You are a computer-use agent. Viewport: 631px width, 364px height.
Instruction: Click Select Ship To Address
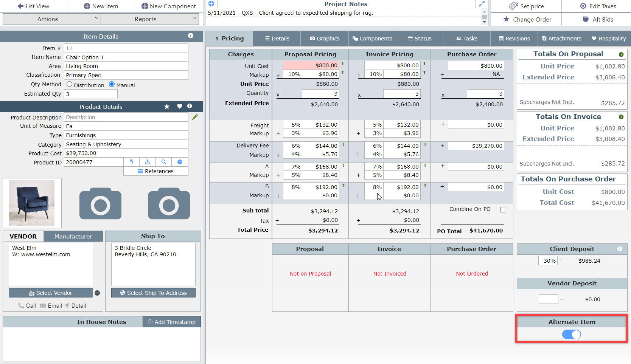pyautogui.click(x=153, y=293)
